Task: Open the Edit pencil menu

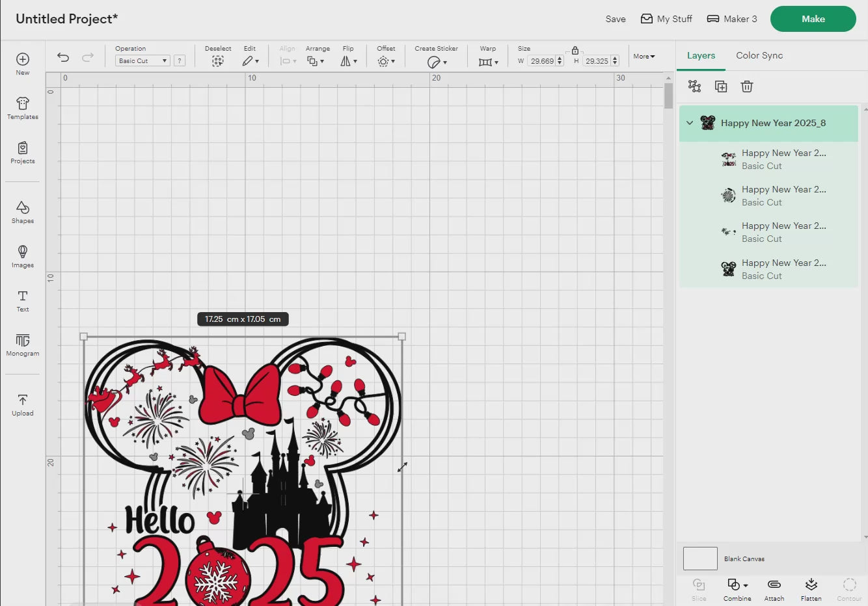Action: click(251, 61)
